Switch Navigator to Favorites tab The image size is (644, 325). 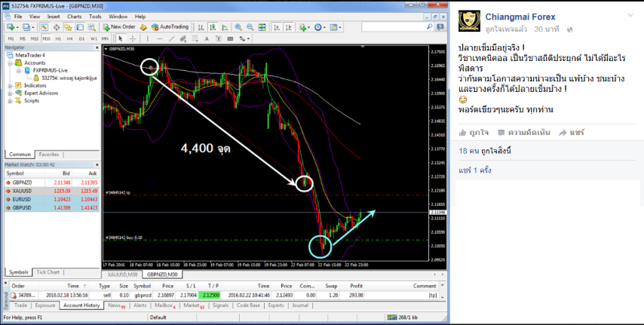point(49,155)
